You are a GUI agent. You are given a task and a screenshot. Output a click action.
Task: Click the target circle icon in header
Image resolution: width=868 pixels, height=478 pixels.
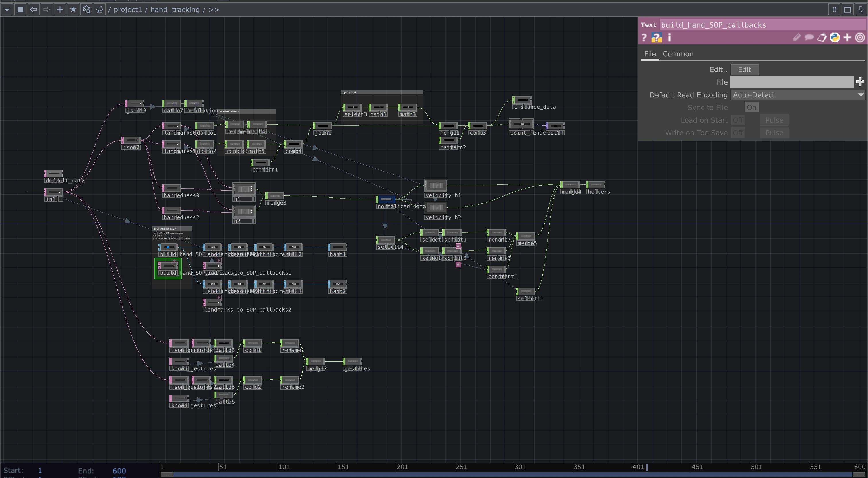pyautogui.click(x=860, y=37)
